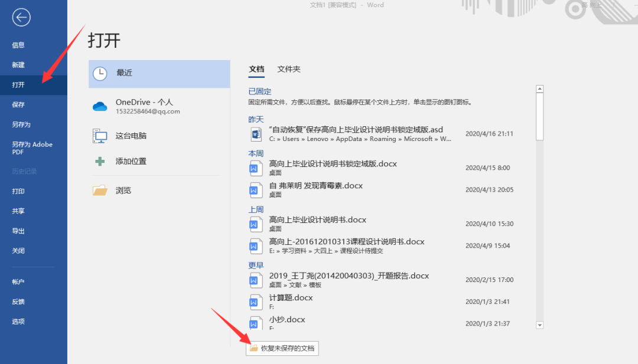Click the scroll down arrow of file list

click(x=539, y=325)
